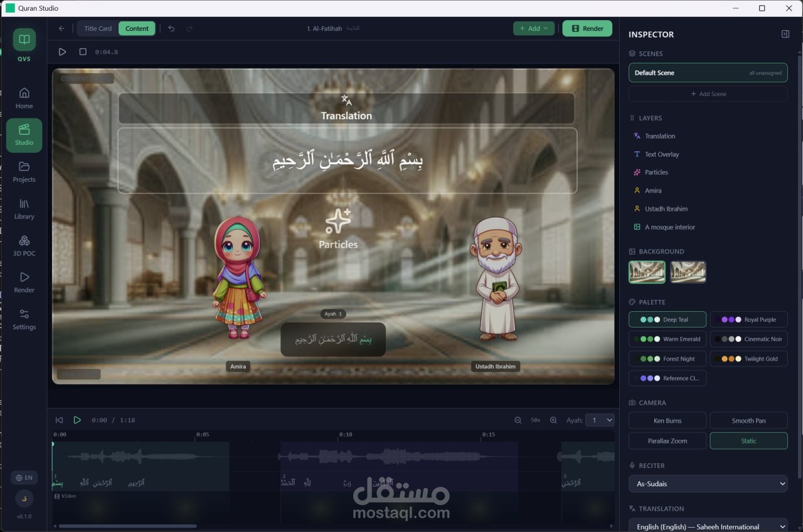
Task: Click the undo arrow in top toolbar
Action: coord(171,28)
